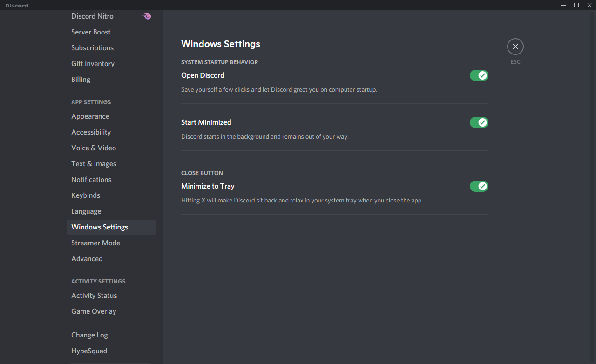Close the Discord window from the title bar
596x364 pixels.
click(x=589, y=5)
